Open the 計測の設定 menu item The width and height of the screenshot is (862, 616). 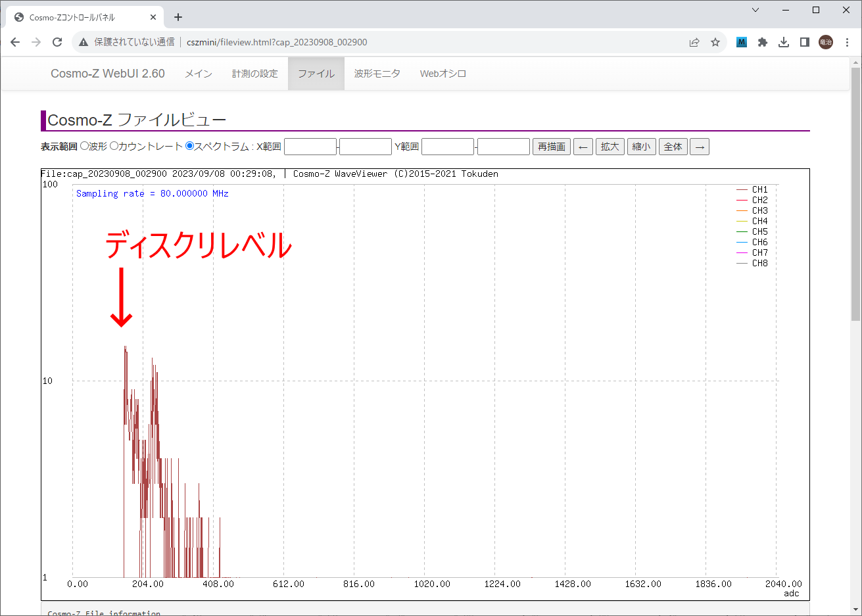pyautogui.click(x=255, y=74)
